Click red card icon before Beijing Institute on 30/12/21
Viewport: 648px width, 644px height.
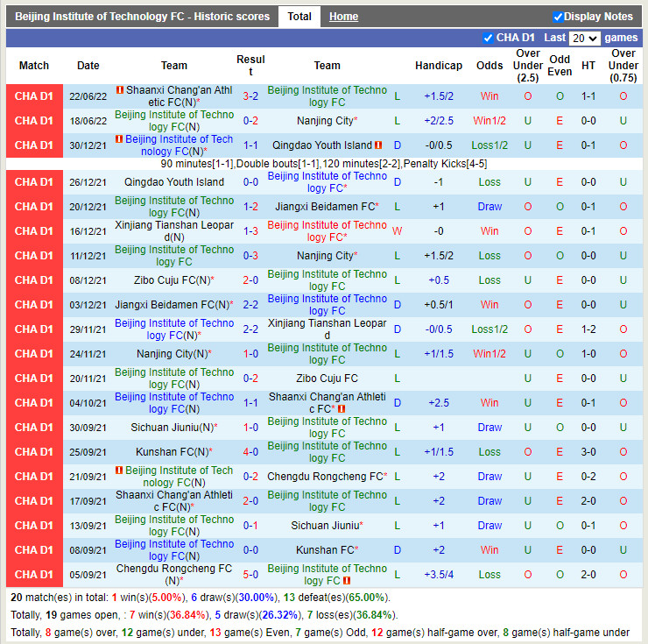click(x=119, y=139)
